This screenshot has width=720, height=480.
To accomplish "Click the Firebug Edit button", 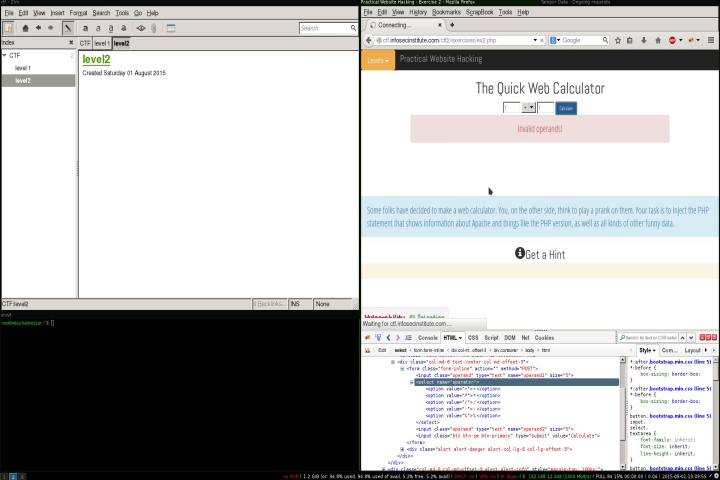I will [382, 350].
